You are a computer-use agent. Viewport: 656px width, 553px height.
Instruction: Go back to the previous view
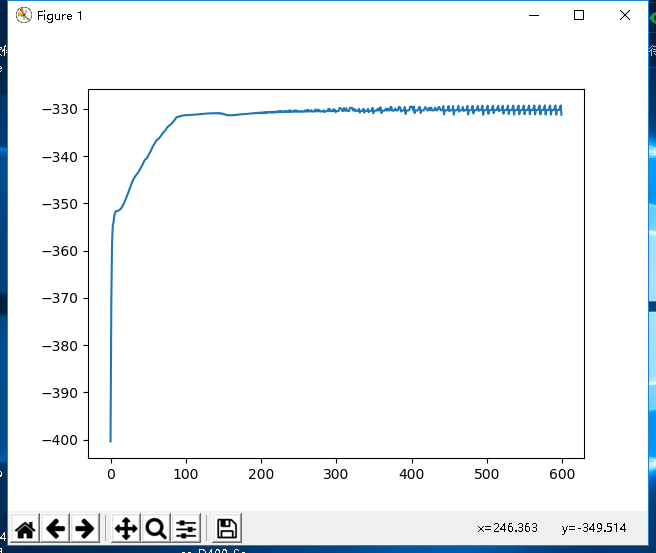(x=55, y=528)
